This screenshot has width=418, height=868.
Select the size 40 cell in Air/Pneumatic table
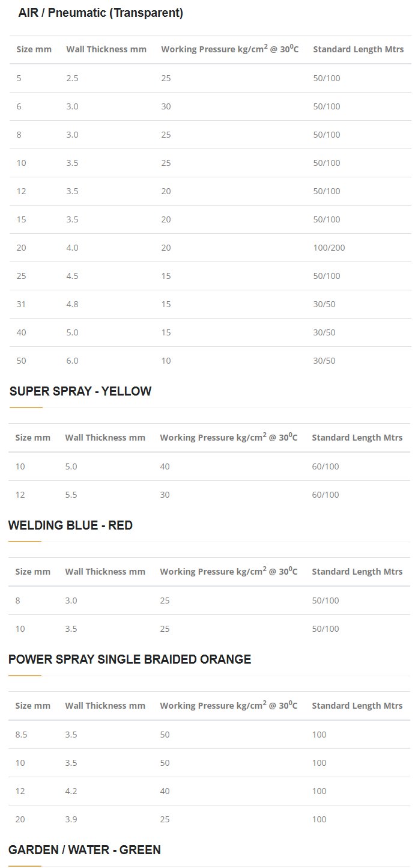pos(21,332)
